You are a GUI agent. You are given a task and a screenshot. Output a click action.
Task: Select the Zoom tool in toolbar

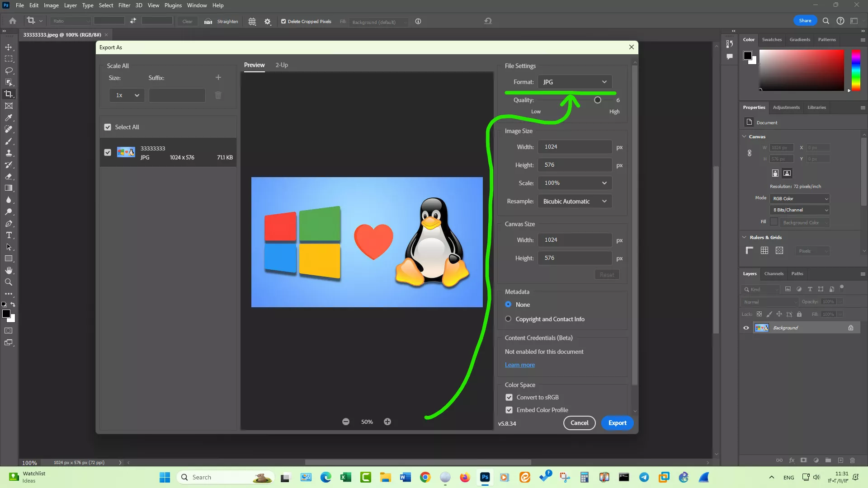pos(9,282)
